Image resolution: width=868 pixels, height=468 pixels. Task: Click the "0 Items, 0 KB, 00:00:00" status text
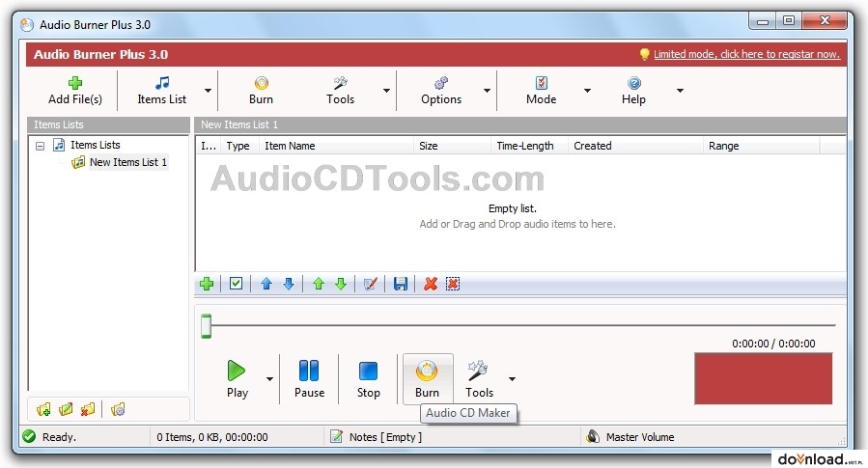pos(212,437)
